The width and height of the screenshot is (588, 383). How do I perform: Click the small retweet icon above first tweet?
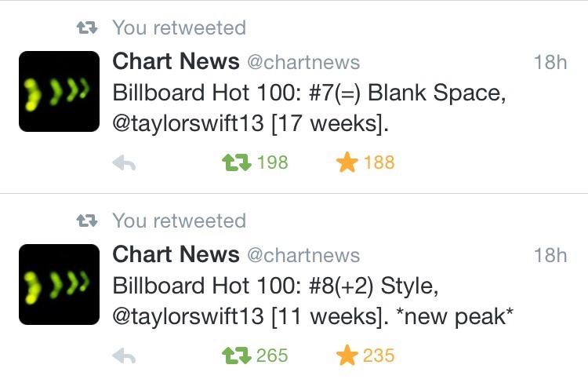coord(87,27)
